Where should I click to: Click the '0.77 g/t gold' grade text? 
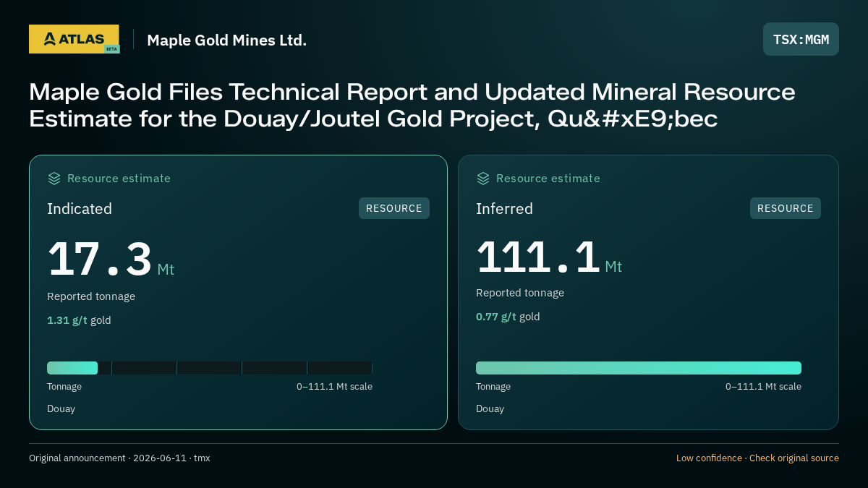click(x=508, y=317)
